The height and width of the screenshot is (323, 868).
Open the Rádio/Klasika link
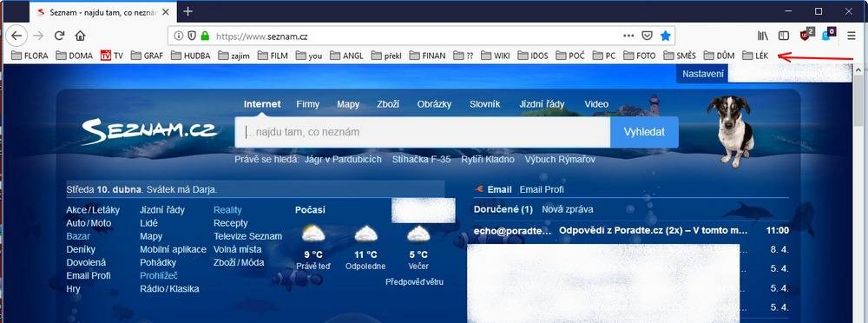point(169,288)
